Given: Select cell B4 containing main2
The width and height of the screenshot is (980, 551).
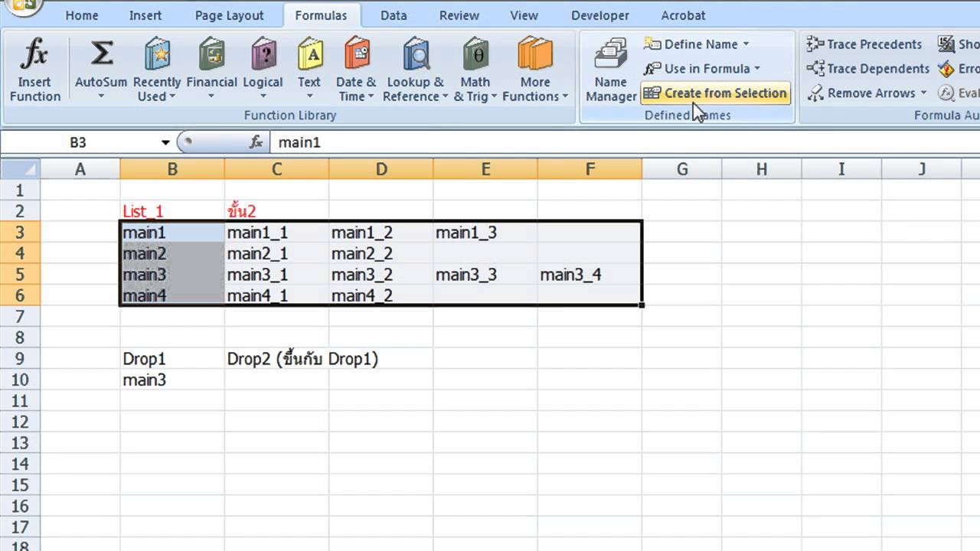Looking at the screenshot, I should (172, 253).
